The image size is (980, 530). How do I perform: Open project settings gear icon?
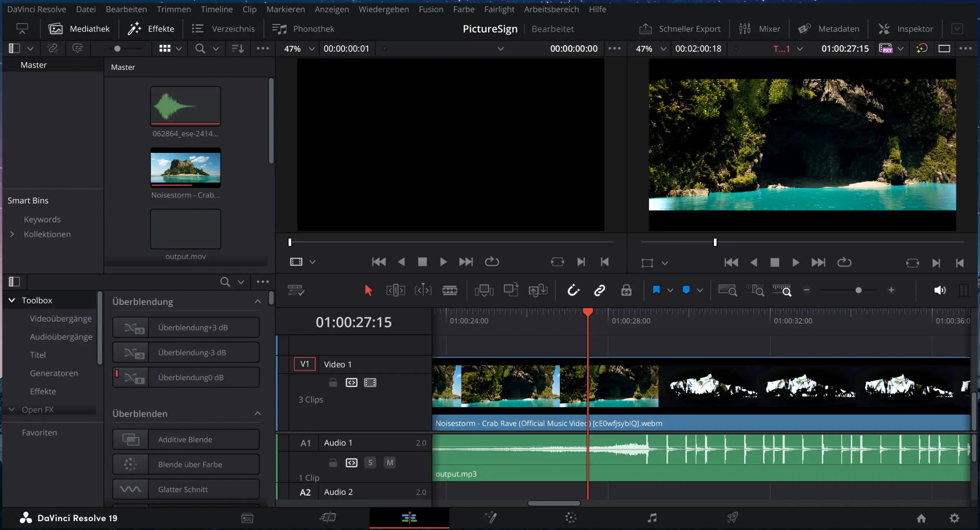pyautogui.click(x=954, y=518)
